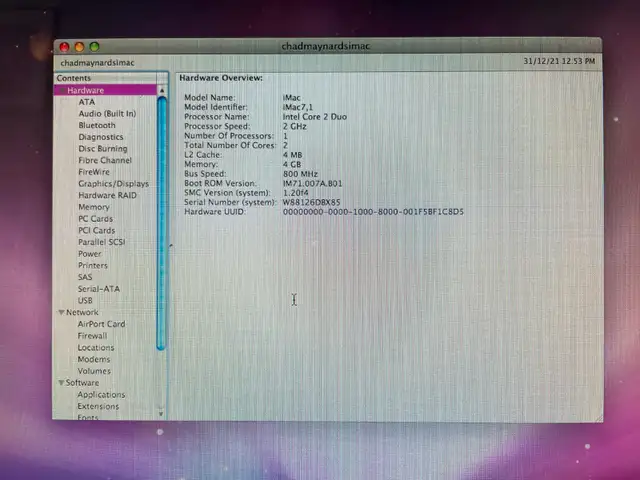Click chadmaynardsimac below the title bar
The height and width of the screenshot is (480, 640).
97,63
